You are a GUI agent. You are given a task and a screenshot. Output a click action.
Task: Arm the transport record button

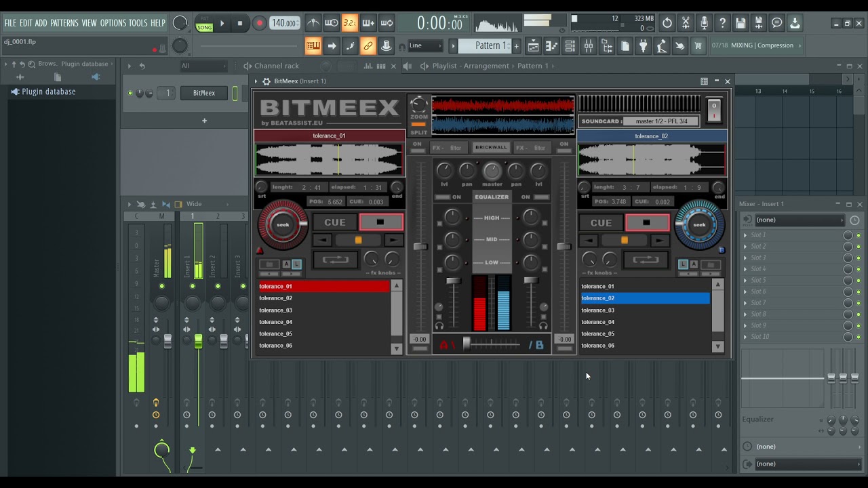click(x=259, y=23)
